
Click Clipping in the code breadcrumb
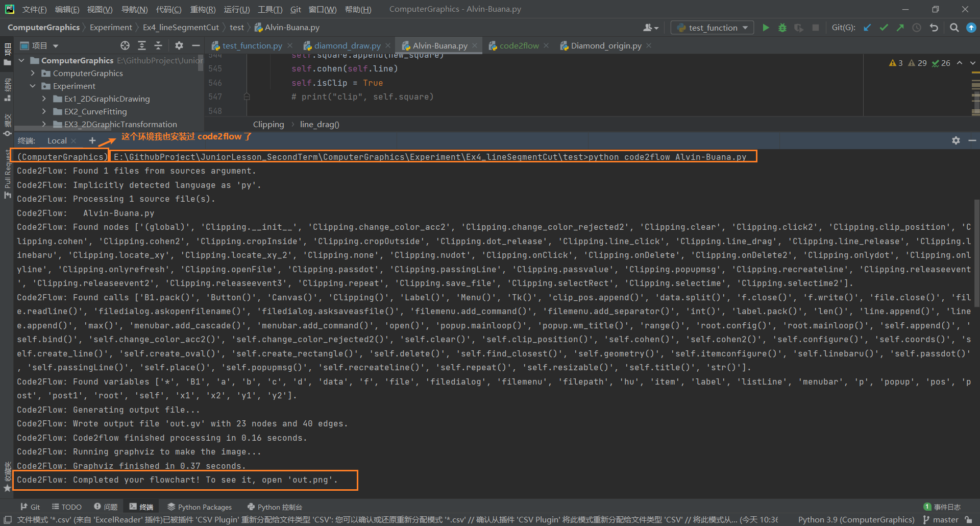click(268, 124)
